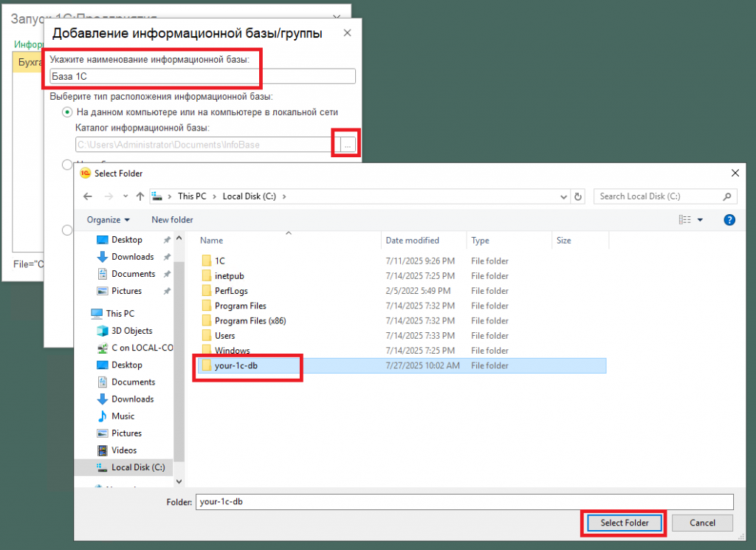The image size is (756, 550).
Task: Click the browse "..." button for catalog
Action: pyautogui.click(x=348, y=145)
